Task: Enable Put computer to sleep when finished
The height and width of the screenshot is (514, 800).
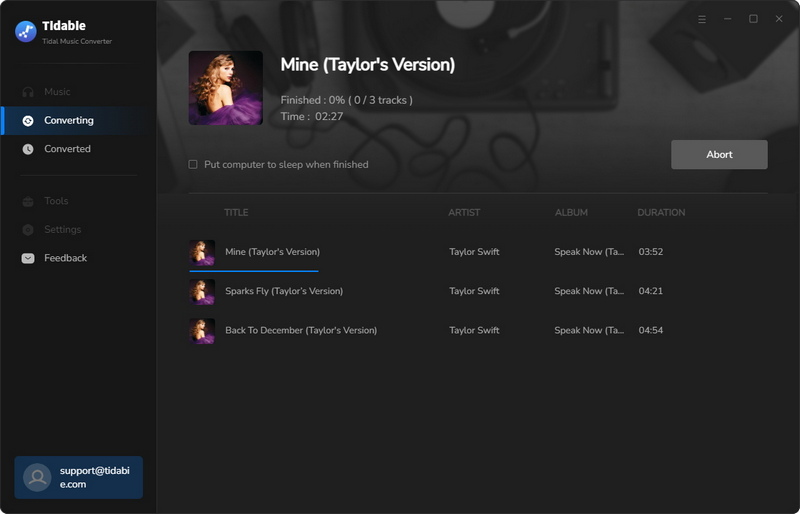Action: 193,164
